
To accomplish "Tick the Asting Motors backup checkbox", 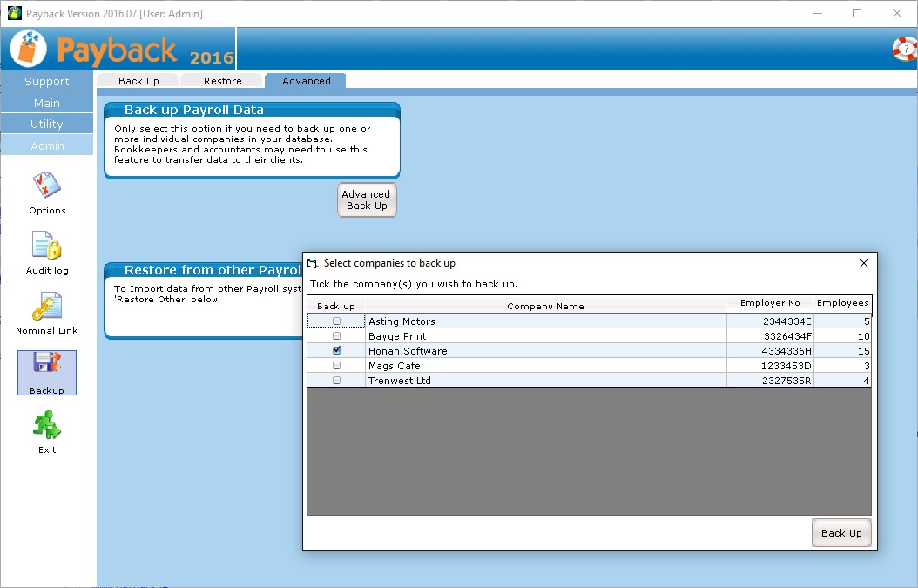I will point(336,321).
